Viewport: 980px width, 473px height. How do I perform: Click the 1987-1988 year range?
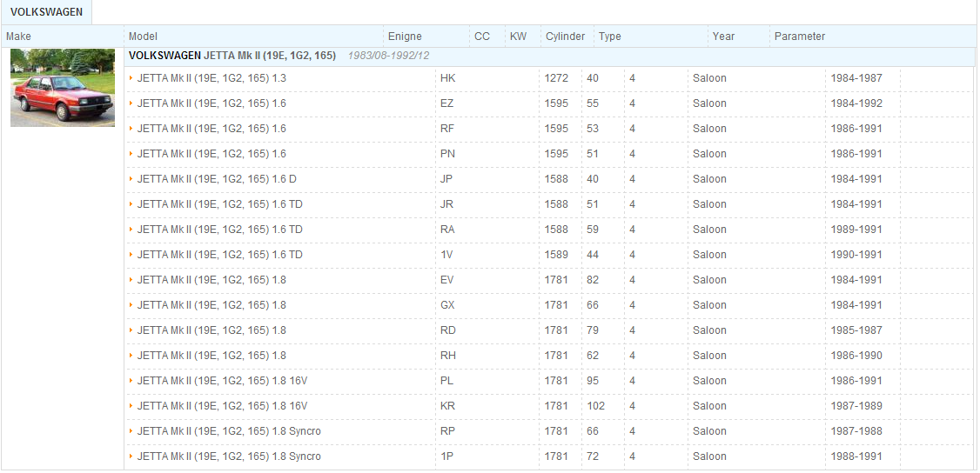pos(856,431)
